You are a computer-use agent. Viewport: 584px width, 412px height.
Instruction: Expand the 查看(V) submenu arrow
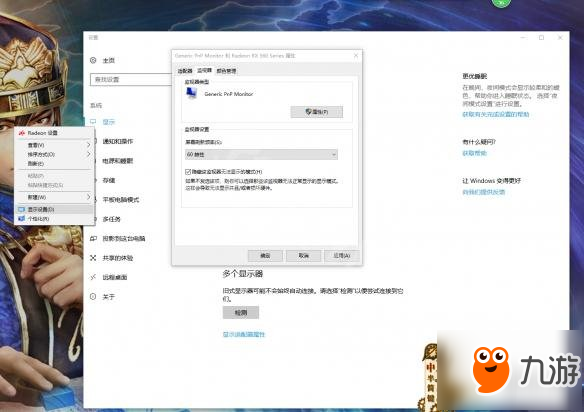pos(88,145)
